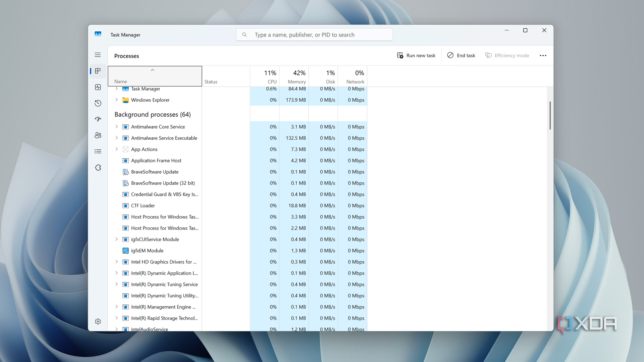Expand Intel(R) Dynamic Tuning Service row
Image resolution: width=644 pixels, height=362 pixels.
pyautogui.click(x=116, y=284)
